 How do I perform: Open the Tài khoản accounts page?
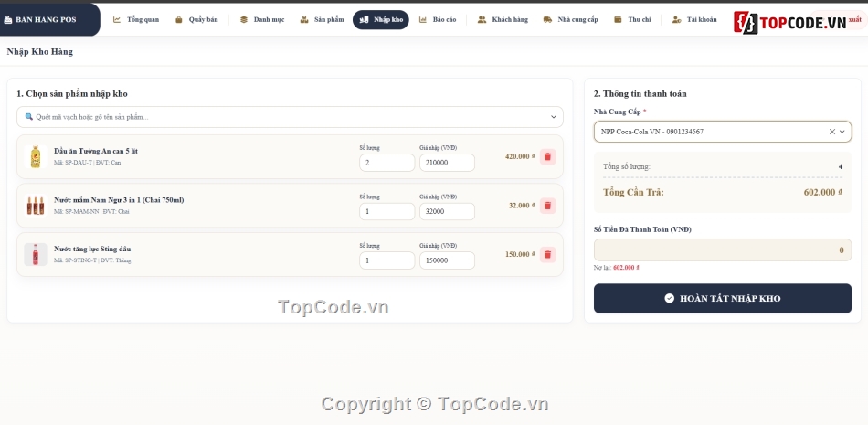click(x=694, y=19)
